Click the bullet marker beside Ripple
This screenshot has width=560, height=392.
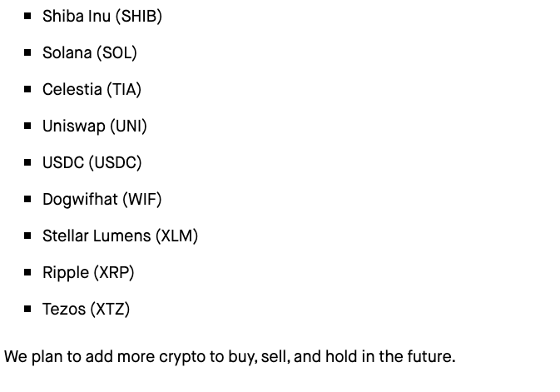click(28, 272)
